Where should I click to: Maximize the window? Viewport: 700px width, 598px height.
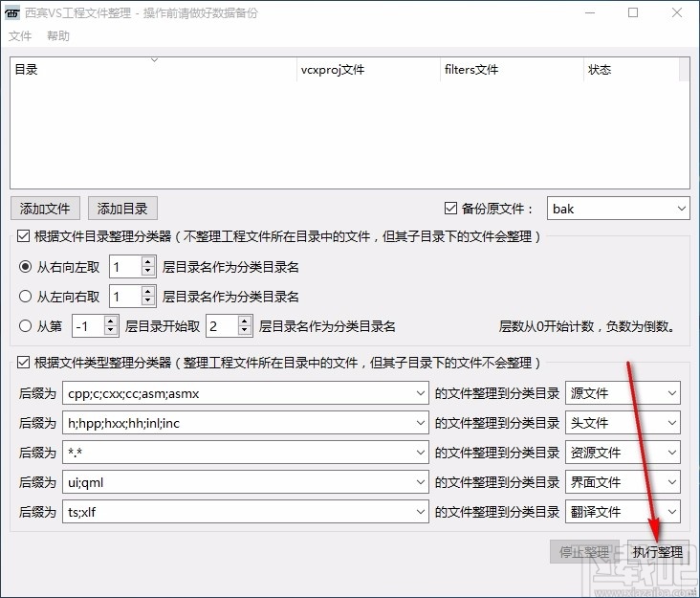tap(633, 13)
